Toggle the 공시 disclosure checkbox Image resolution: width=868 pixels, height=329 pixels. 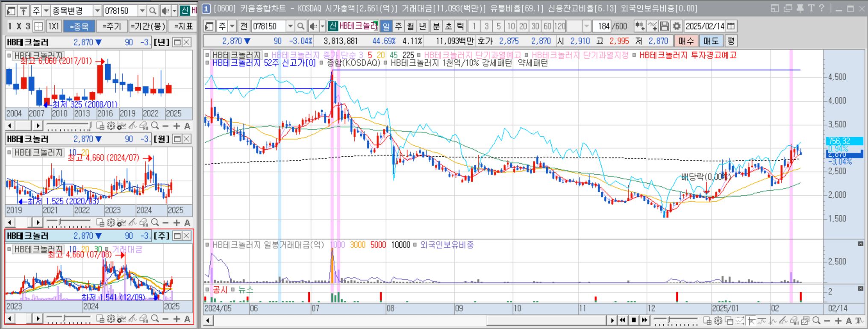pyautogui.click(x=208, y=290)
